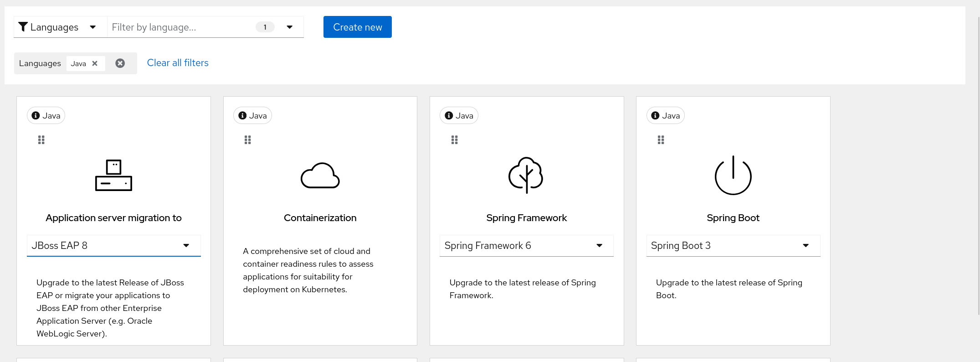980x362 pixels.
Task: Expand the Spring Framework 6 version dropdown
Action: point(599,246)
